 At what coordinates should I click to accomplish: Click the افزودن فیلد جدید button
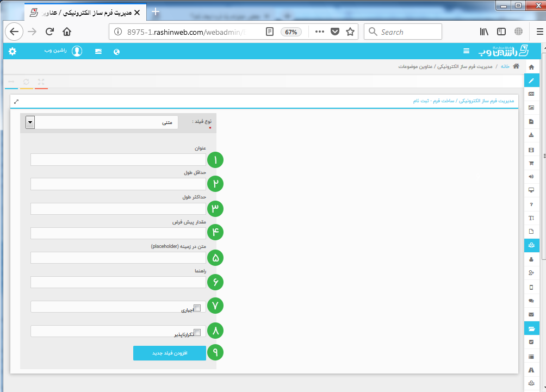[x=170, y=353]
